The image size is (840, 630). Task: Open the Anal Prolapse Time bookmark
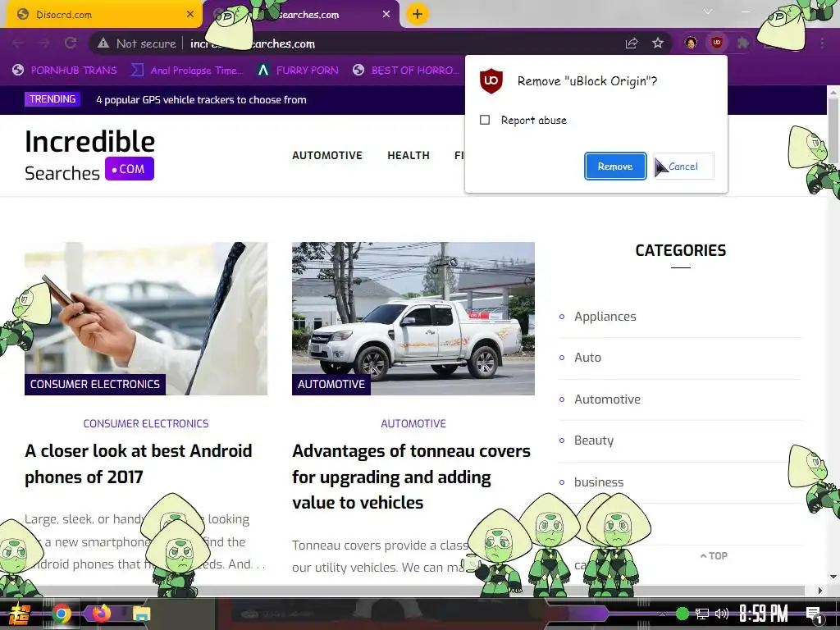click(x=187, y=71)
